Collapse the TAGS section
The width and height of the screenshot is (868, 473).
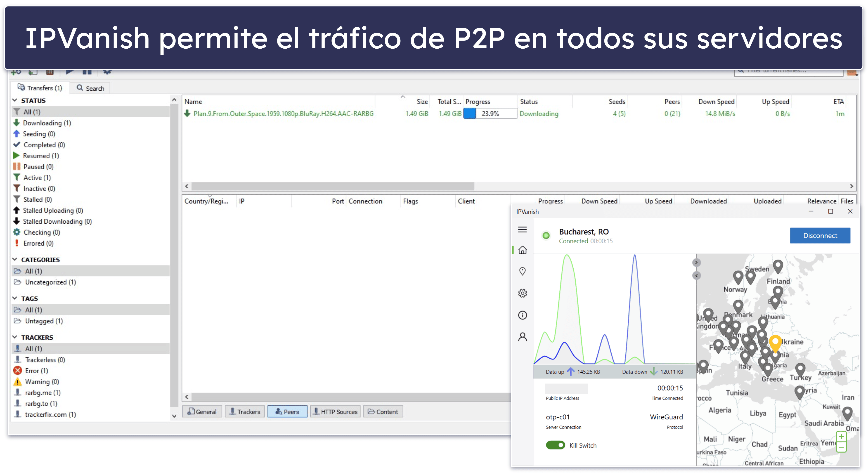tap(15, 298)
